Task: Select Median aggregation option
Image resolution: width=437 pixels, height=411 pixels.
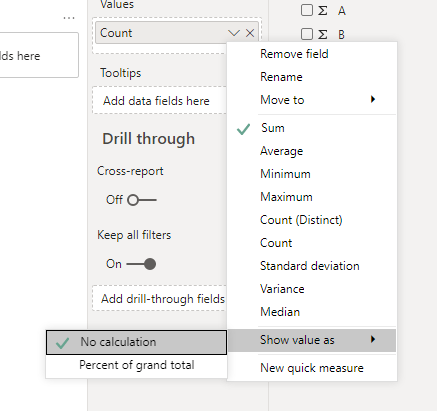Action: click(x=280, y=312)
